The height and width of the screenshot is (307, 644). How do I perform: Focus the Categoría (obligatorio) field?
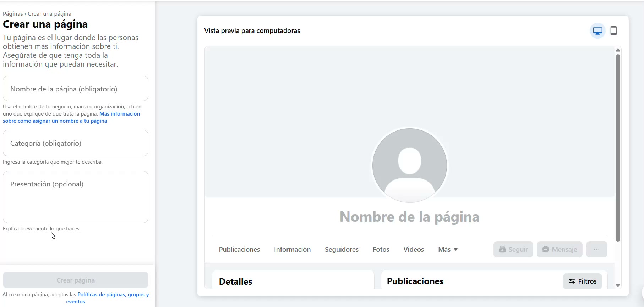tap(76, 143)
